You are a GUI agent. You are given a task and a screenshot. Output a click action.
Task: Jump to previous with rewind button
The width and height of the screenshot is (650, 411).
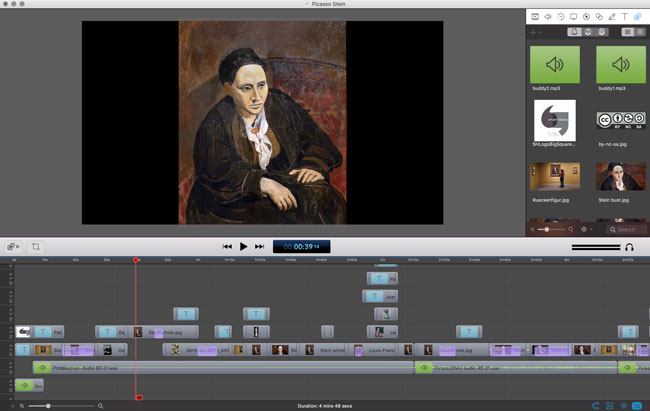tap(227, 247)
